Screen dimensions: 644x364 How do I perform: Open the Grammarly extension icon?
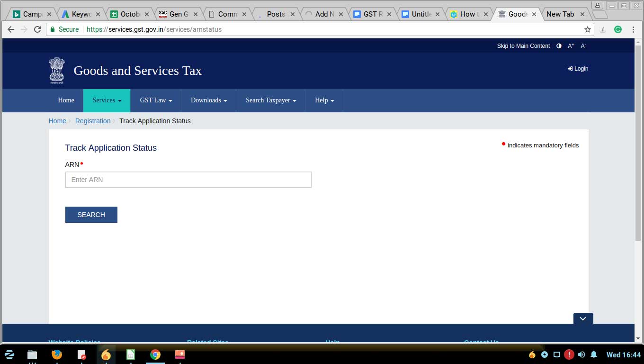tap(618, 29)
